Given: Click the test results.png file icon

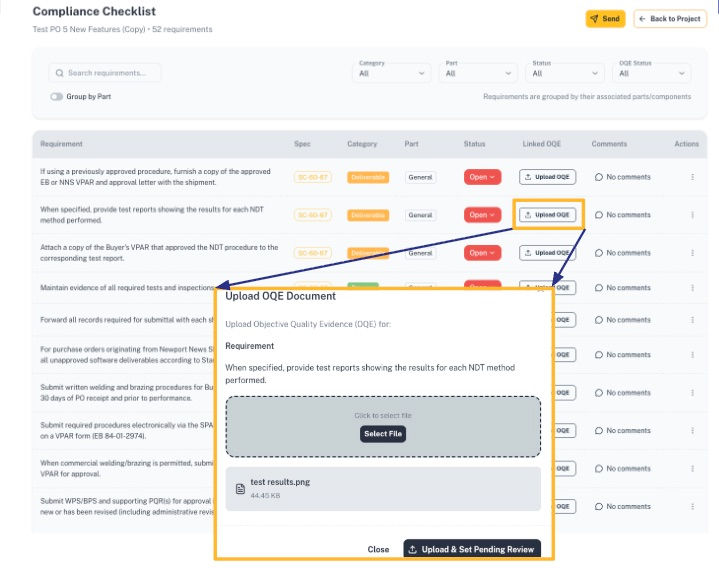Looking at the screenshot, I should coord(240,489).
